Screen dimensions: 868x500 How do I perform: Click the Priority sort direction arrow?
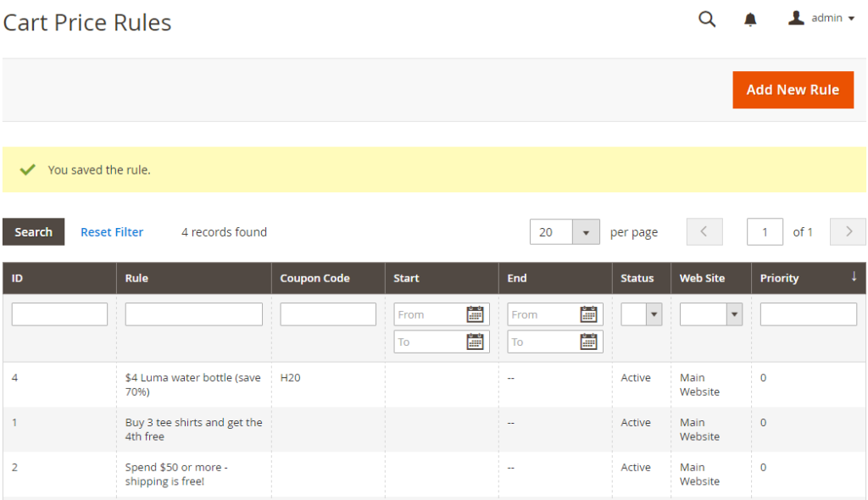tap(854, 276)
